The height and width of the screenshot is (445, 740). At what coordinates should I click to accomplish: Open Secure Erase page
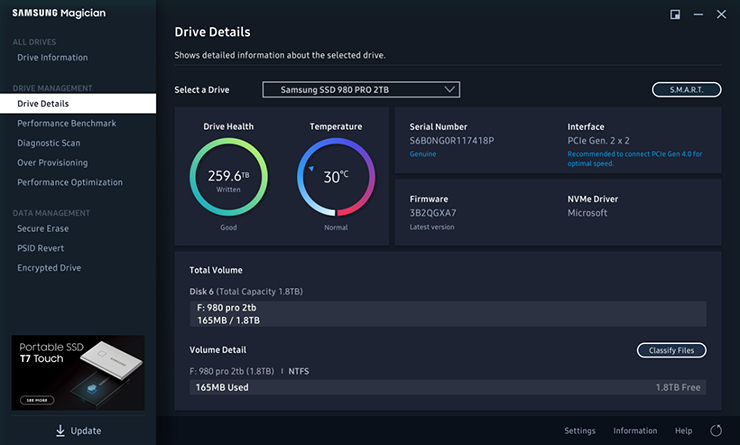pos(43,228)
